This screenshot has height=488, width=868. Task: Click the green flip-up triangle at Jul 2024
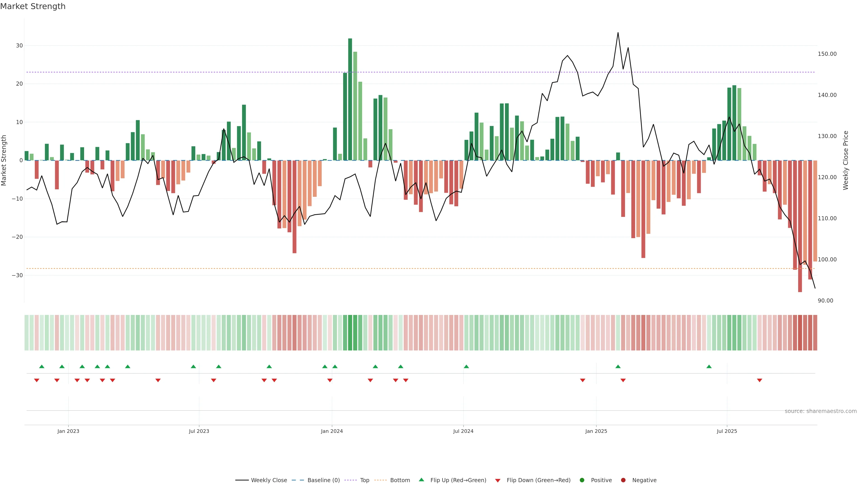[x=466, y=366]
